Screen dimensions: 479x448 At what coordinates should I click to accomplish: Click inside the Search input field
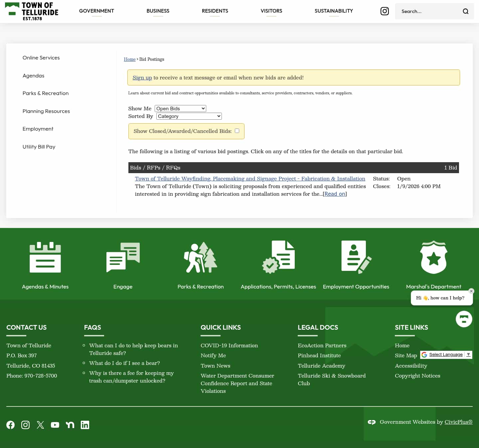tap(429, 11)
